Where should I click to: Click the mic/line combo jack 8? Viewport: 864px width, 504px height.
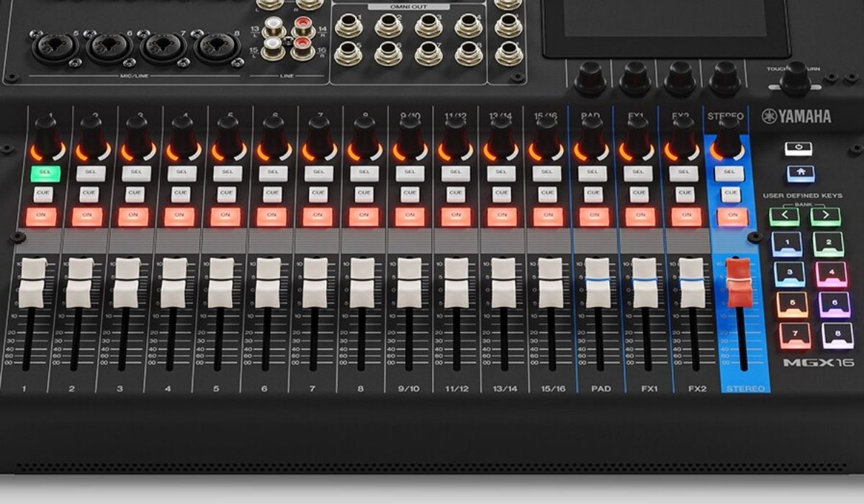click(x=217, y=49)
